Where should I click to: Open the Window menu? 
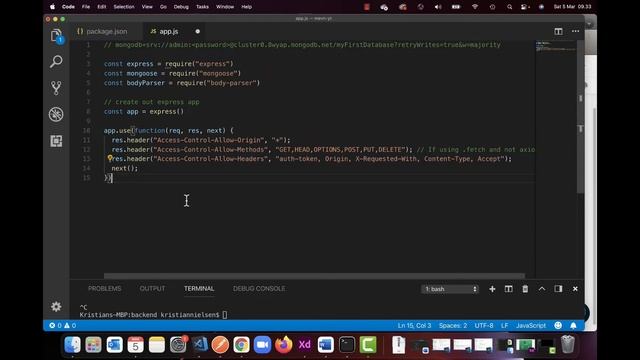coord(225,7)
